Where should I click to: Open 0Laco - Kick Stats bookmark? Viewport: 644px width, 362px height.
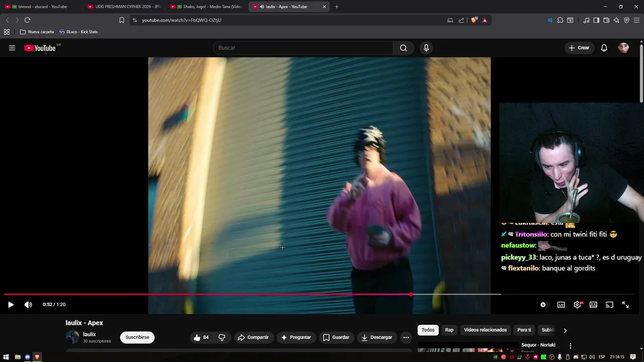coord(78,32)
